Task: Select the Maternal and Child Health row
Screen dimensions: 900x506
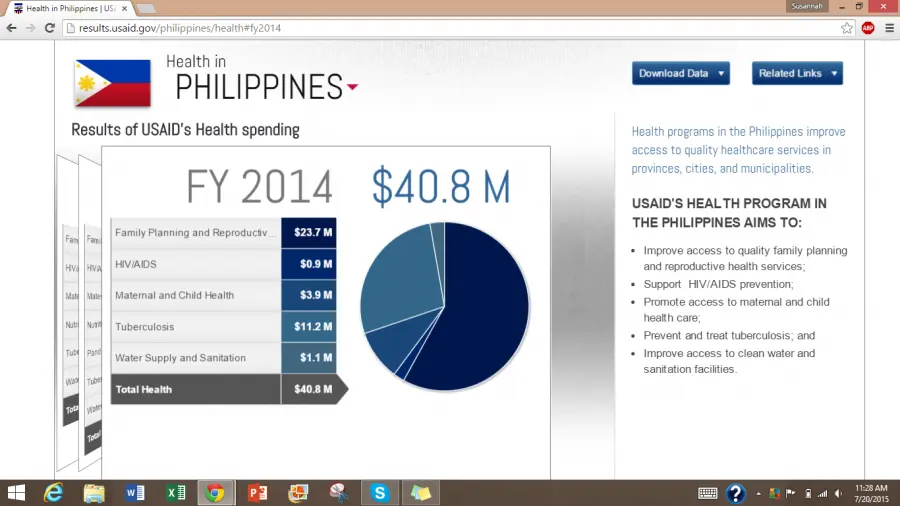Action: [x=223, y=295]
